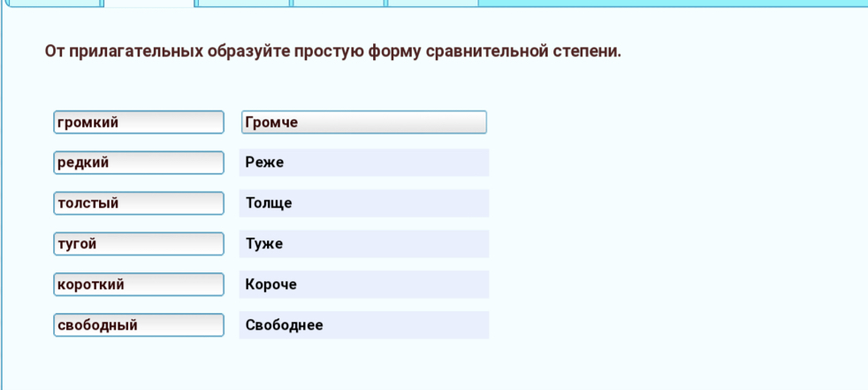Screen dimensions: 868x390
Task: Click the 'толстый' adjective box
Action: pos(139,203)
